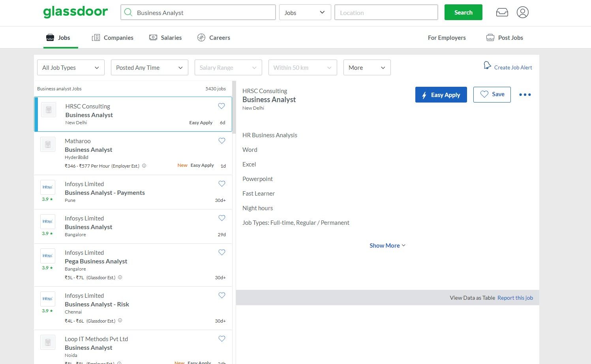Image resolution: width=591 pixels, height=364 pixels.
Task: Click Create Job Alert link
Action: (x=513, y=67)
